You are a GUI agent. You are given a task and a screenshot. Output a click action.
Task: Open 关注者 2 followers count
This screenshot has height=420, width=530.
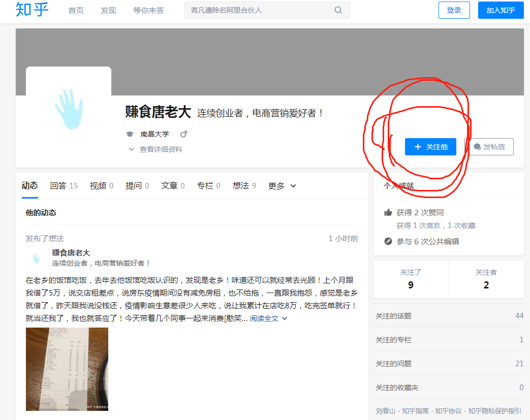tap(486, 279)
